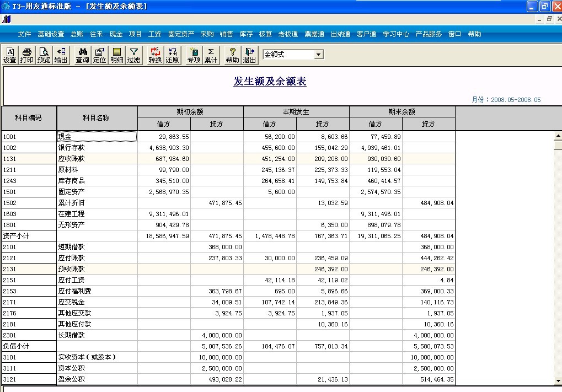Click the 原材料 account name cell
Image resolution: width=562 pixels, height=392 pixels.
(97, 170)
